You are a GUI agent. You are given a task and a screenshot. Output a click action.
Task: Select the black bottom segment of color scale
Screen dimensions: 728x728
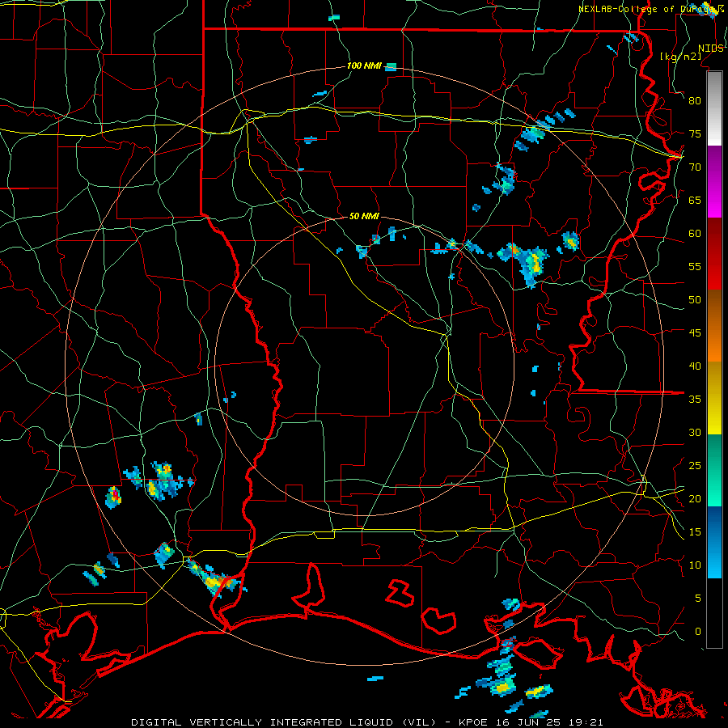[x=714, y=613]
